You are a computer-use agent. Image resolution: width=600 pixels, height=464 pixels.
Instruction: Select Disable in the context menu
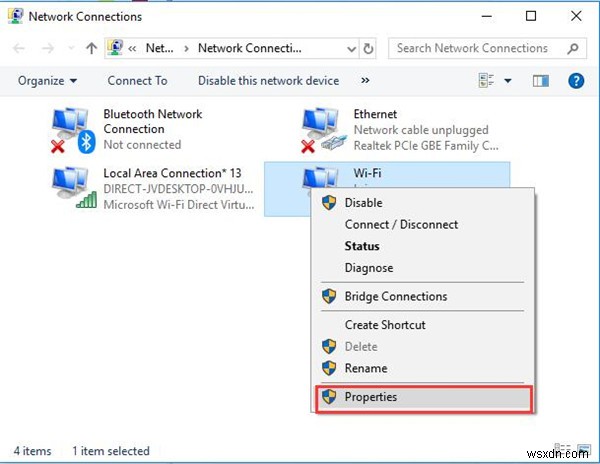363,202
